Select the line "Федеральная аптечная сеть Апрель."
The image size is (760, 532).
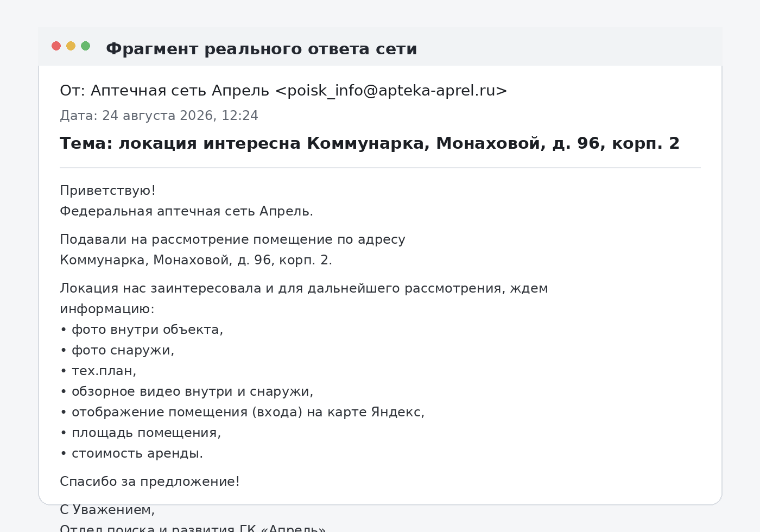point(187,211)
